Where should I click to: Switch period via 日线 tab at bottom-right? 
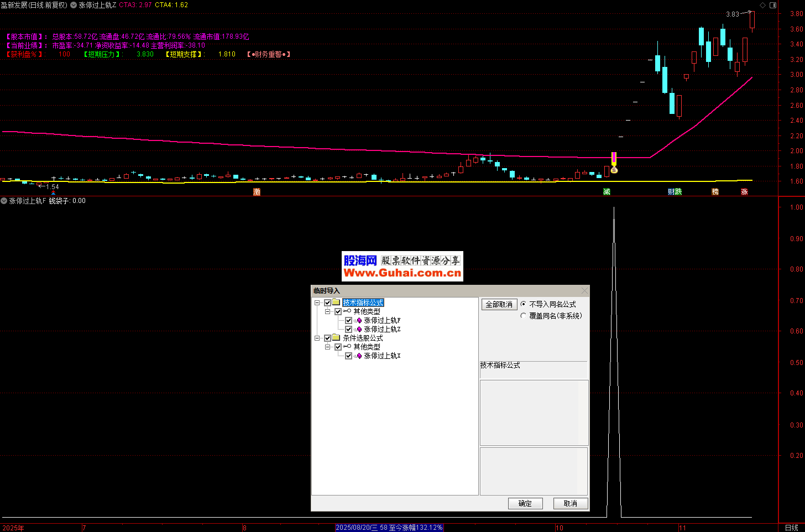(791, 528)
